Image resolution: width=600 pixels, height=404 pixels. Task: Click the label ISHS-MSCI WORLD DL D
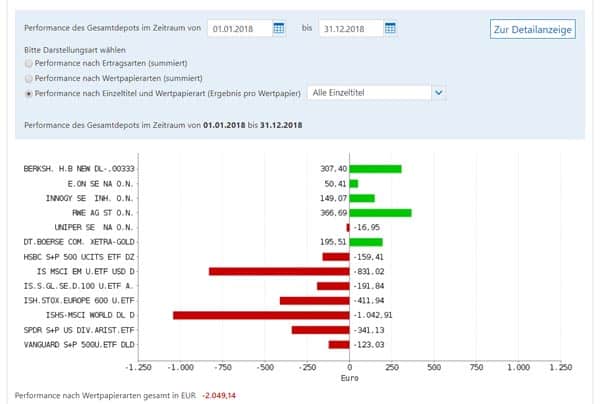click(90, 315)
